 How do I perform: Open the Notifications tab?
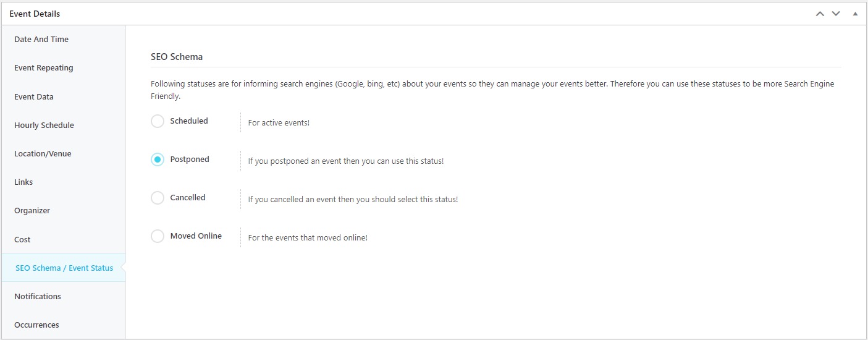click(64, 296)
